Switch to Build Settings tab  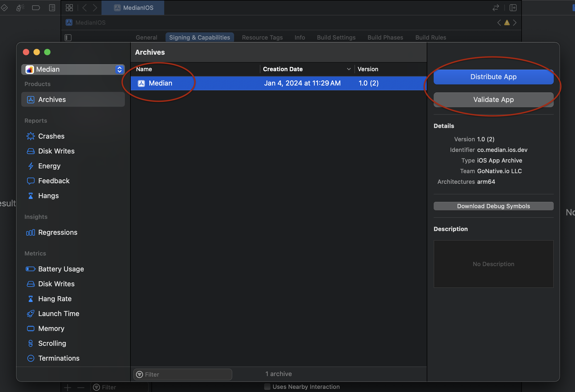(x=336, y=37)
